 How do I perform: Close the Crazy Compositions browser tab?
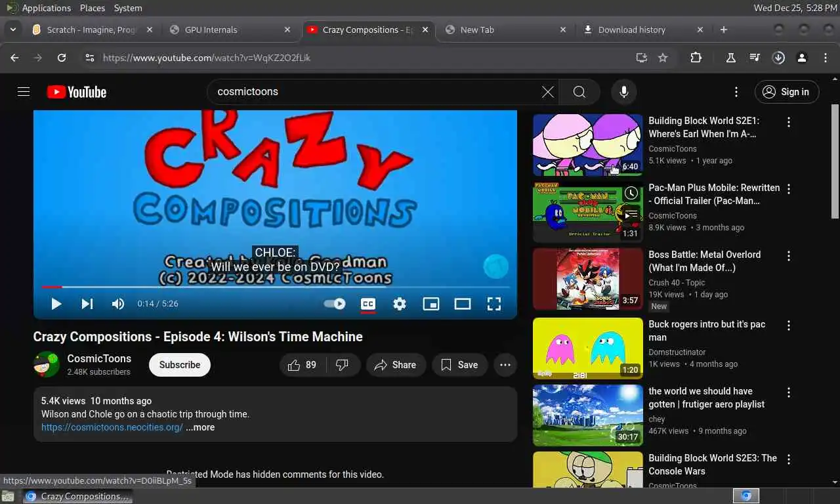pyautogui.click(x=425, y=30)
